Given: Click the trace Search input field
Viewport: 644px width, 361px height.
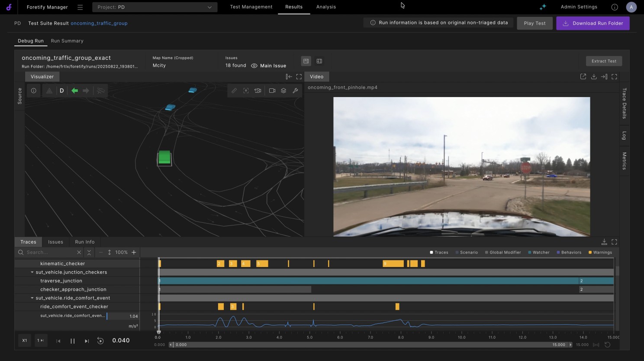Looking at the screenshot, I should tap(50, 252).
